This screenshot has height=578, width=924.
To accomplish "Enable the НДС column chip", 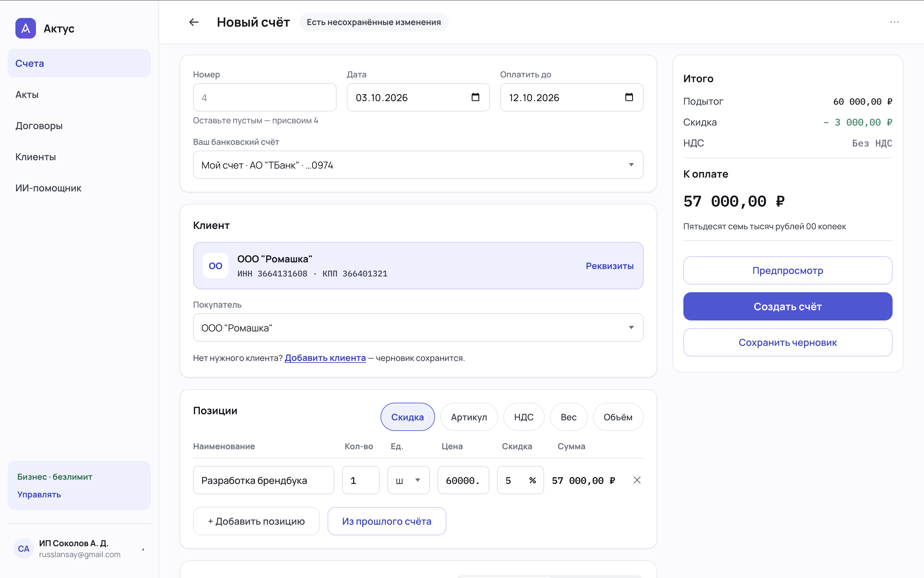I will click(x=524, y=417).
